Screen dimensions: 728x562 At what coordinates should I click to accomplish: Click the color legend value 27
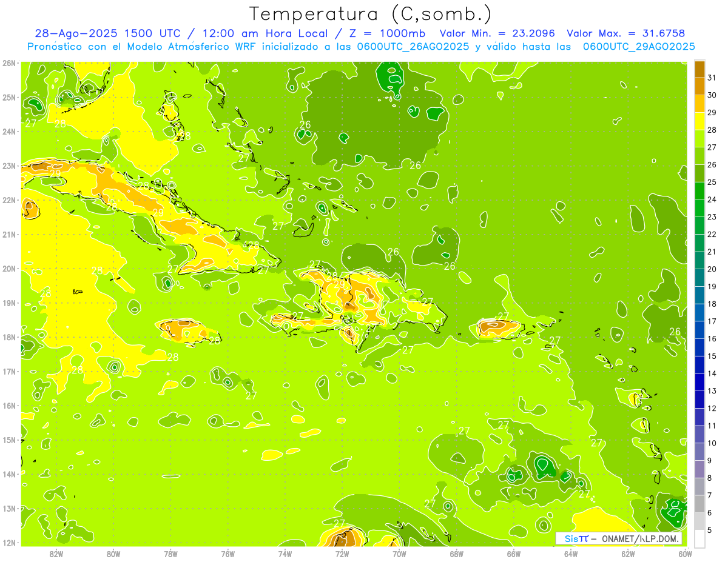pos(712,147)
